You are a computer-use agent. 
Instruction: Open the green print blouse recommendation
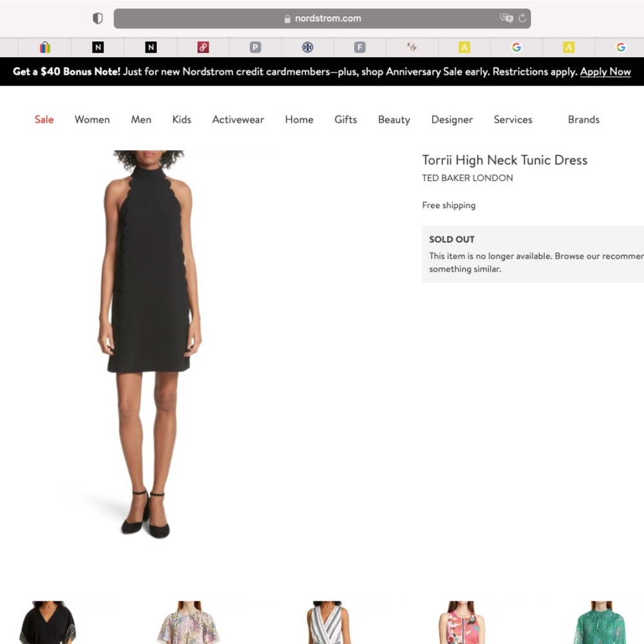coord(600,622)
